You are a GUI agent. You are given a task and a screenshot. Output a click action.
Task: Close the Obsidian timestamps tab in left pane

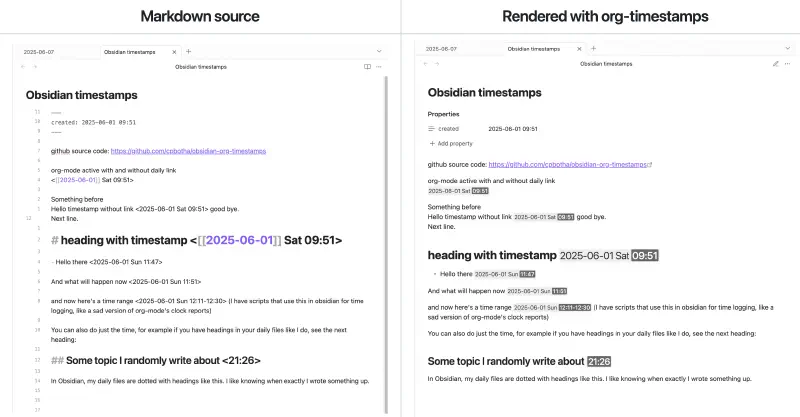[175, 50]
